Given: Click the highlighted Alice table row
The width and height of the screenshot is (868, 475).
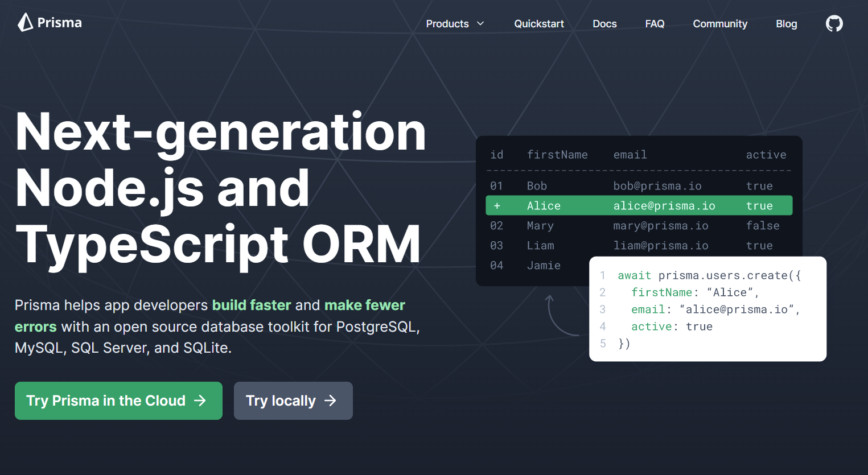Looking at the screenshot, I should tap(639, 205).
